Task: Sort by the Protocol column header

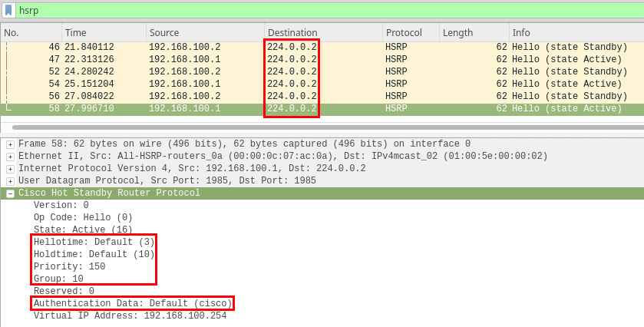Action: point(410,33)
